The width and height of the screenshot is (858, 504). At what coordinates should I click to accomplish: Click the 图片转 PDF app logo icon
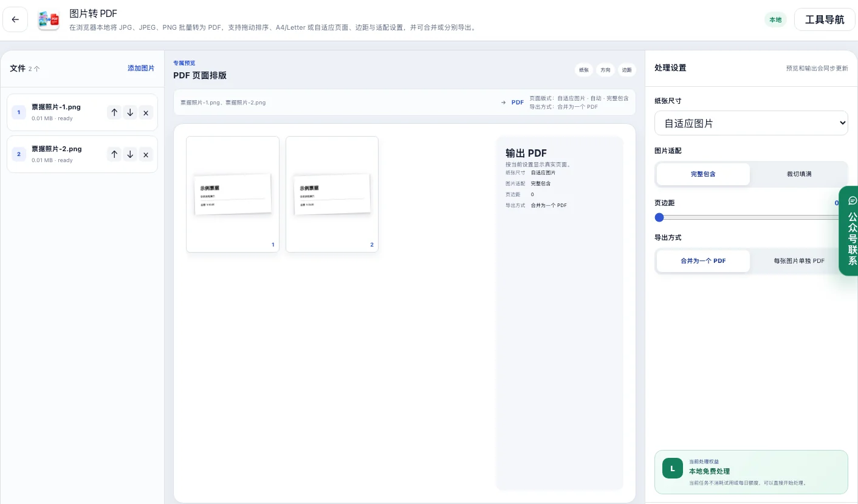[x=49, y=19]
